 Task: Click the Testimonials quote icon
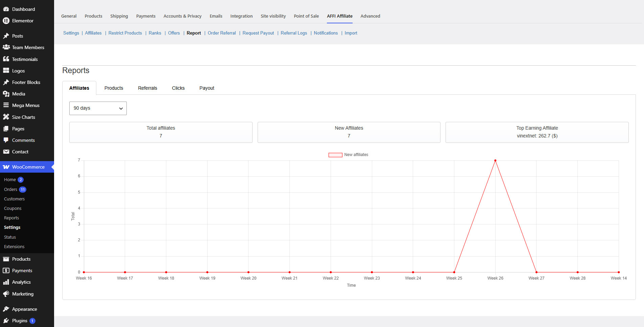(6, 59)
